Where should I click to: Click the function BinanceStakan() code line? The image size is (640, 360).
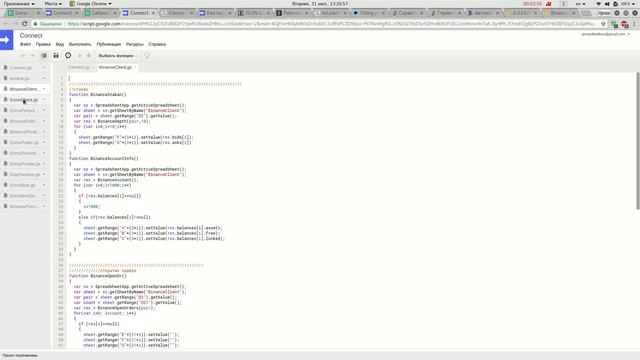98,95
